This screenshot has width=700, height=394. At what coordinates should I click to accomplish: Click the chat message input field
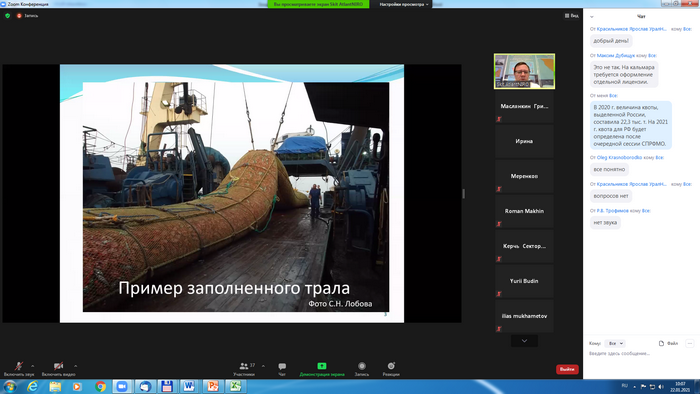[641, 353]
